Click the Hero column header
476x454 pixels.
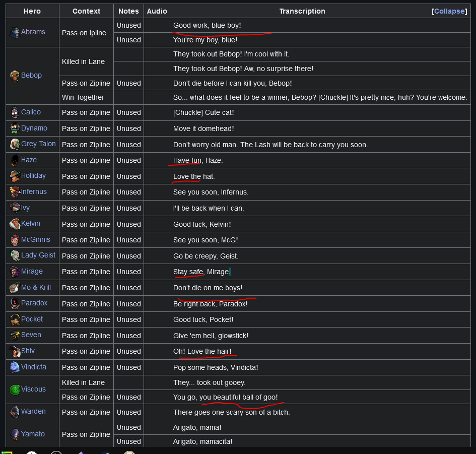(x=32, y=11)
